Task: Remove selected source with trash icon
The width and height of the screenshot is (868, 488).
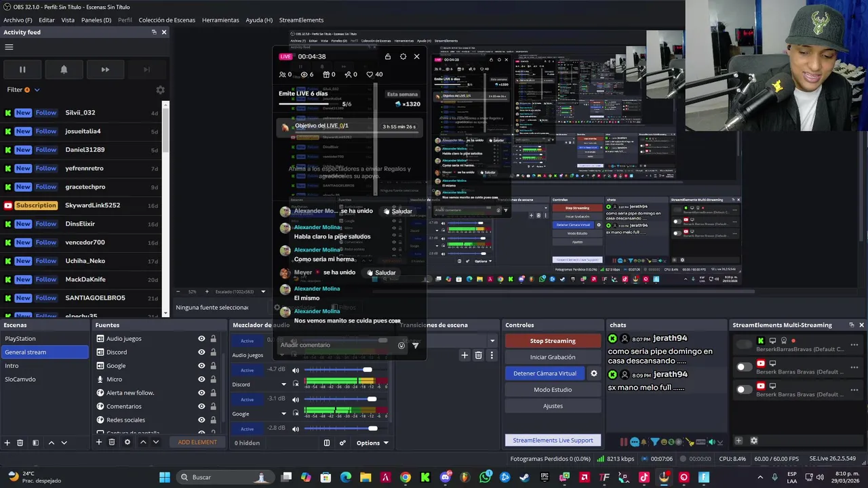Action: click(x=112, y=442)
